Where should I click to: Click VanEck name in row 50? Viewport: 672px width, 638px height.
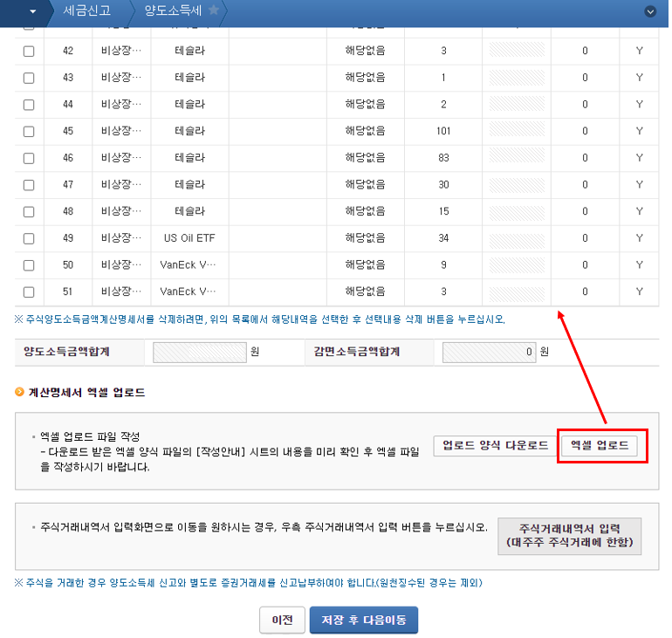[188, 264]
